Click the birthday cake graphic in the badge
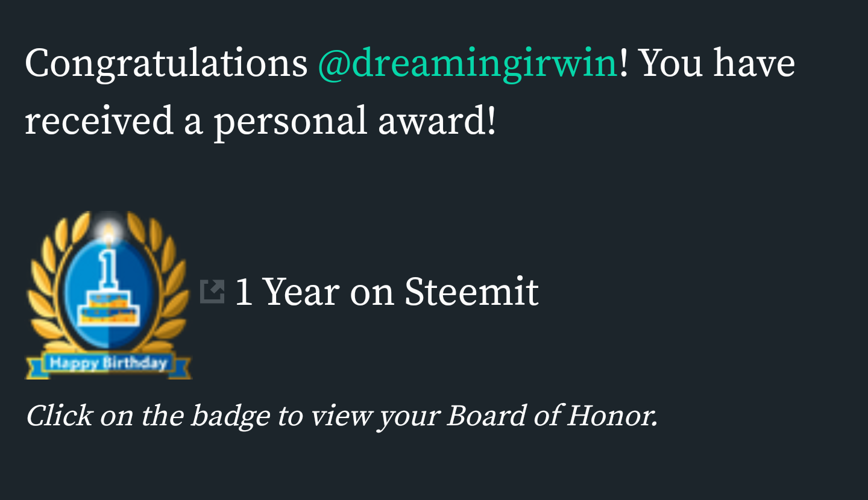The image size is (868, 500). click(107, 306)
